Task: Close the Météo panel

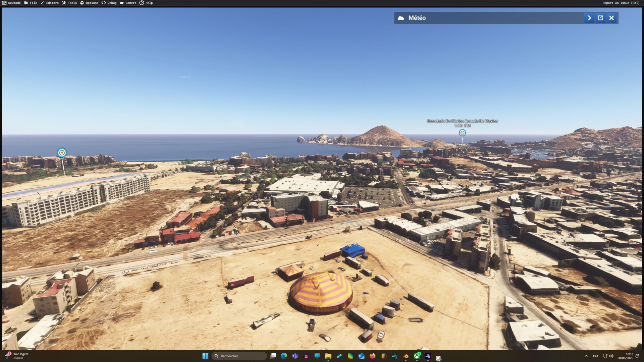Action: pyautogui.click(x=611, y=18)
